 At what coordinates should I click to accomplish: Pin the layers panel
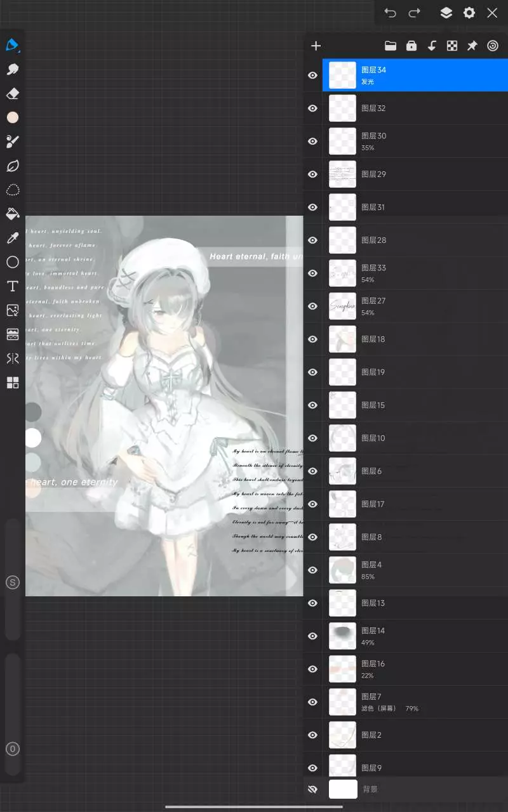pos(472,46)
